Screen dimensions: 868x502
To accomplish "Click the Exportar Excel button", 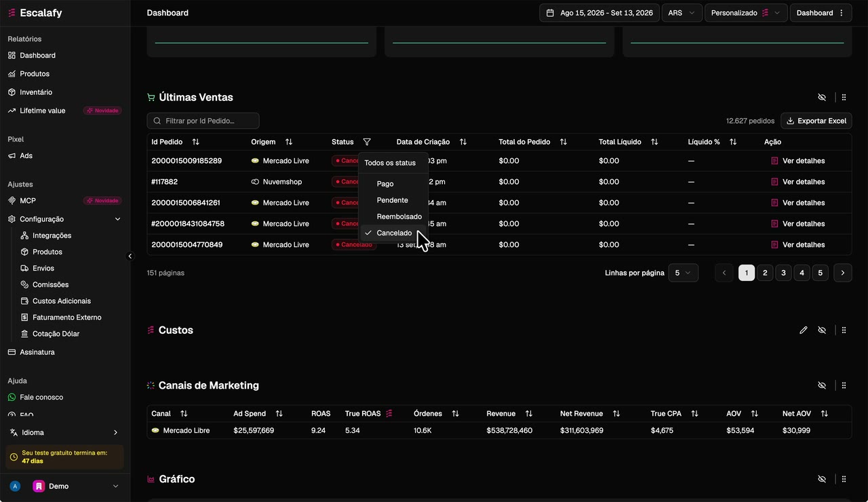I will point(816,121).
